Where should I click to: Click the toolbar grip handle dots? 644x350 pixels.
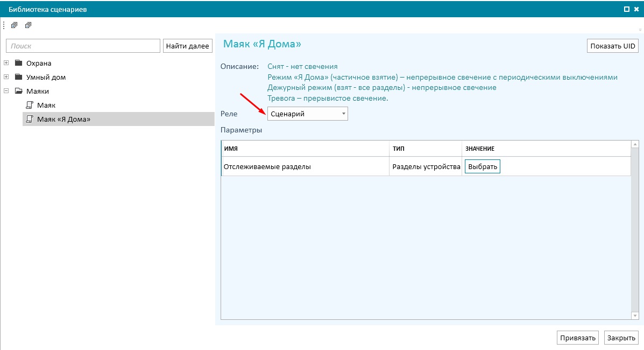tap(4, 25)
